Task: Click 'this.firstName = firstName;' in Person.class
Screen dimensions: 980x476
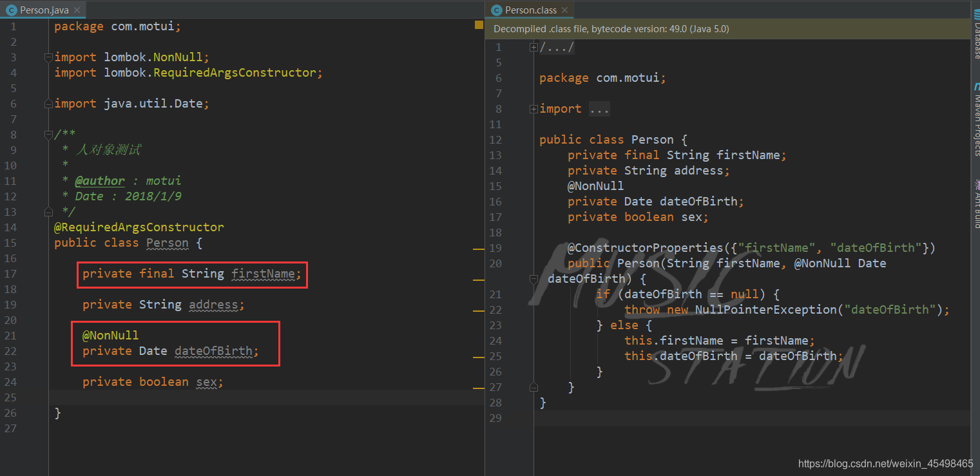Action: pyautogui.click(x=720, y=341)
